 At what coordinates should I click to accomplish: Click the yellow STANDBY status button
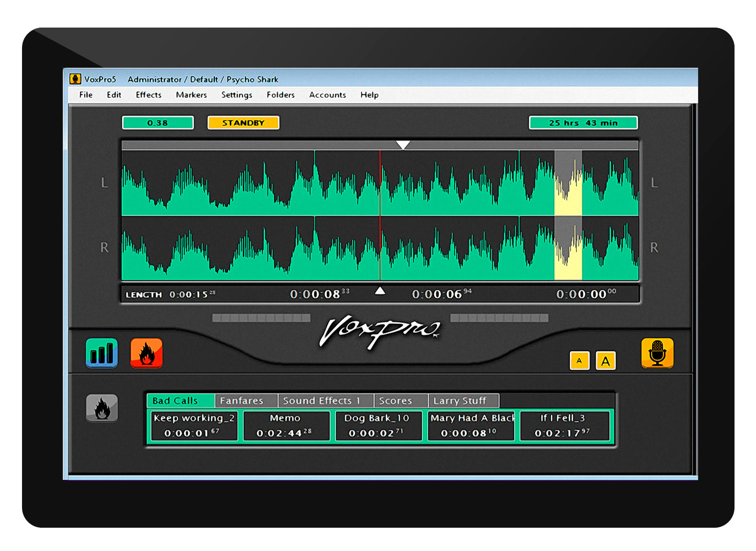point(243,123)
